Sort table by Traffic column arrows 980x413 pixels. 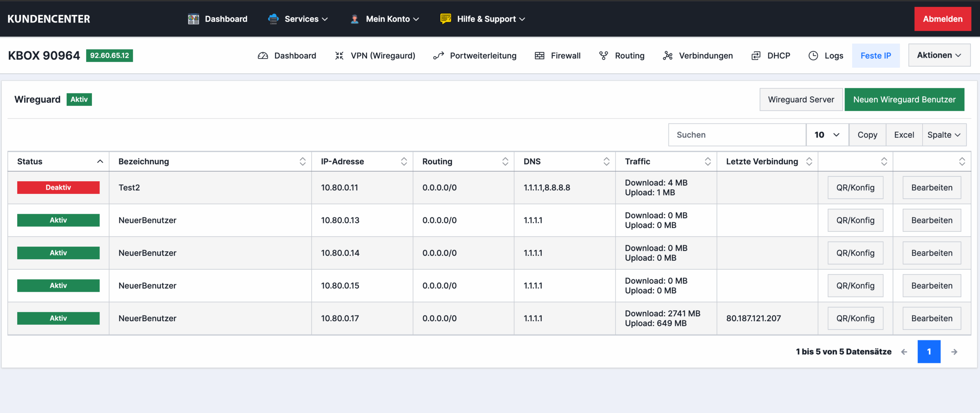click(x=707, y=161)
